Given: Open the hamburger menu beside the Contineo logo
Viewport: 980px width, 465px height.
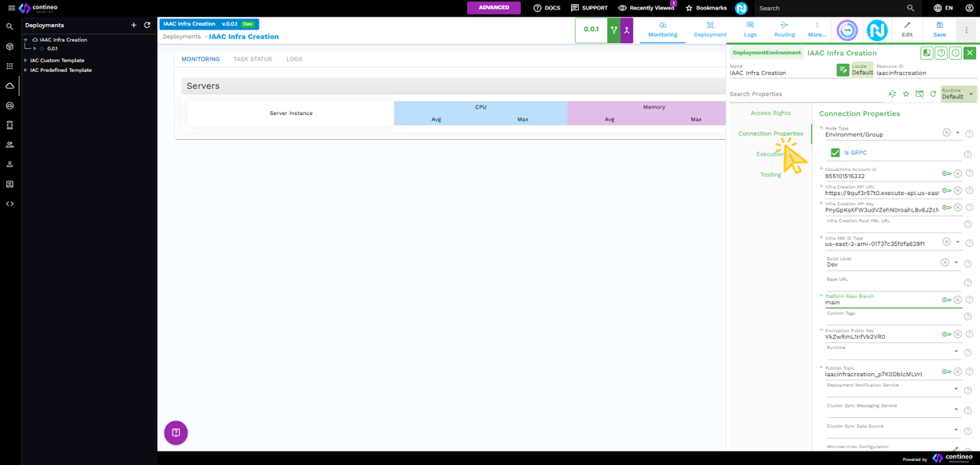Looking at the screenshot, I should [x=11, y=8].
